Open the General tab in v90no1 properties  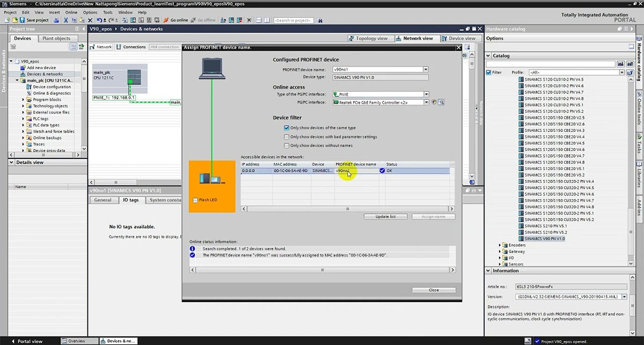[103, 200]
